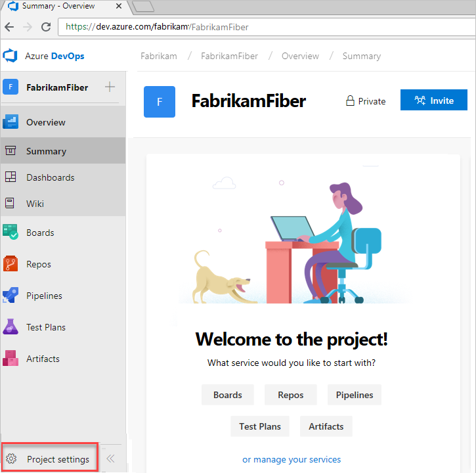Click the FabrikamFiber project name in sidebar
Screen dimensions: 476x473
(57, 87)
